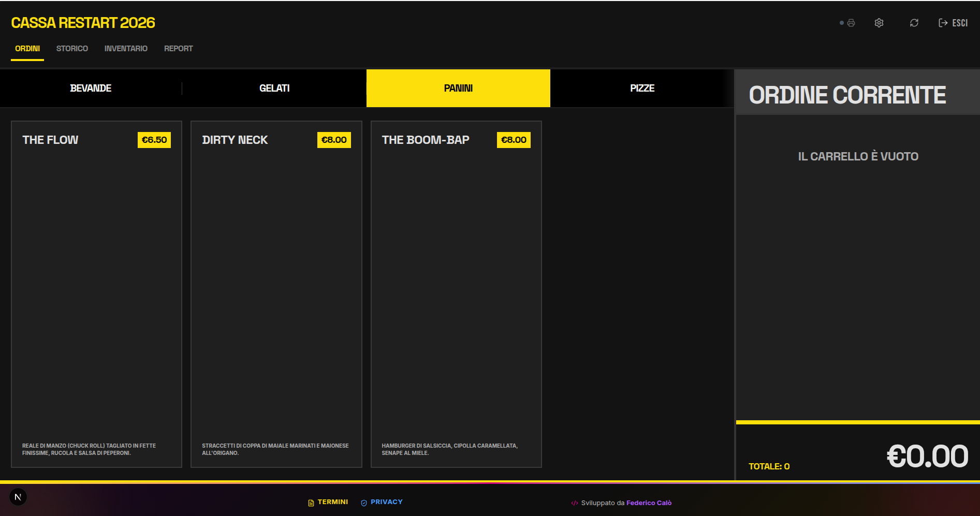Log out with the ESCI button
This screenshot has width=980, height=516.
pos(953,23)
